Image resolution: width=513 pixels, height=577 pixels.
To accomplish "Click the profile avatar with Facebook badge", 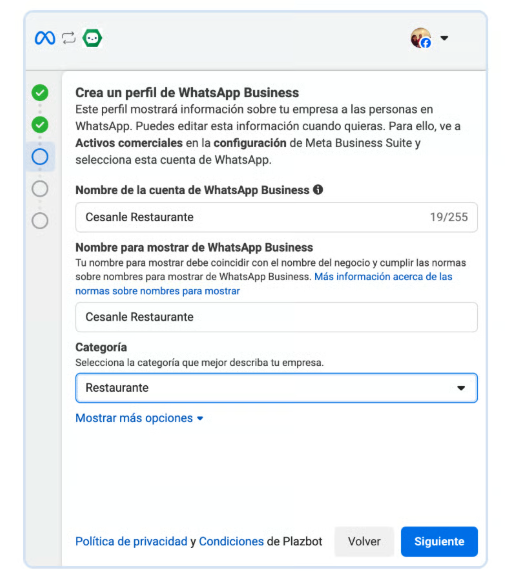I will pos(421,38).
